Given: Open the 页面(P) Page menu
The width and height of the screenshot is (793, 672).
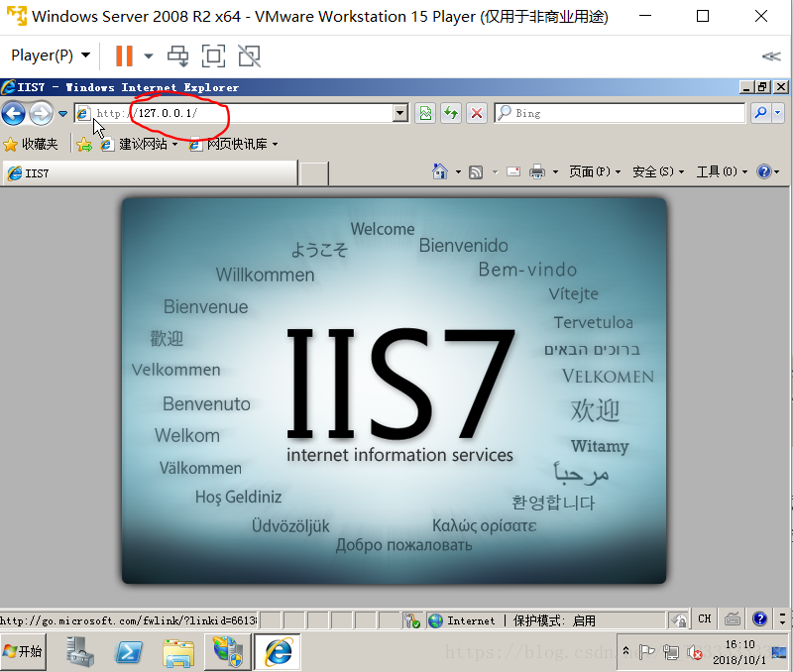Looking at the screenshot, I should tap(594, 171).
